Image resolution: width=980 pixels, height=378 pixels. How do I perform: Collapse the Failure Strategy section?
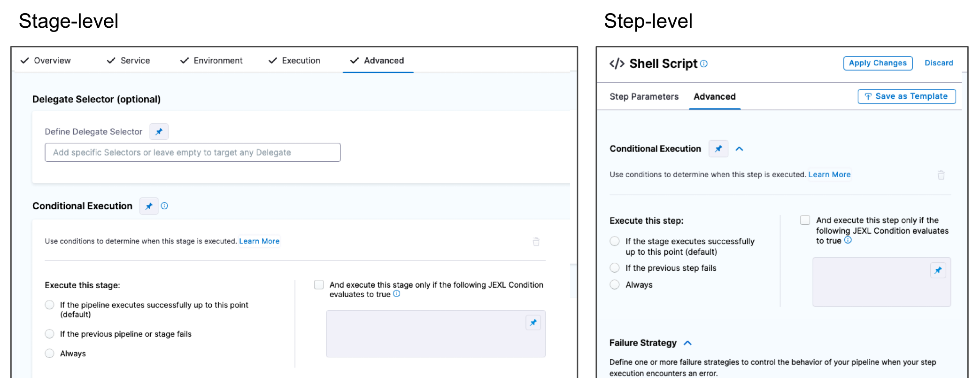[687, 343]
